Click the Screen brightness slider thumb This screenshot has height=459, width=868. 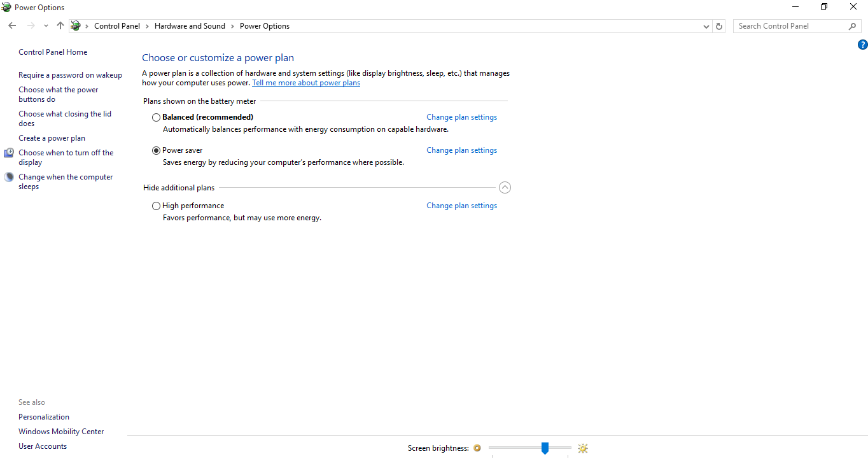pyautogui.click(x=545, y=448)
